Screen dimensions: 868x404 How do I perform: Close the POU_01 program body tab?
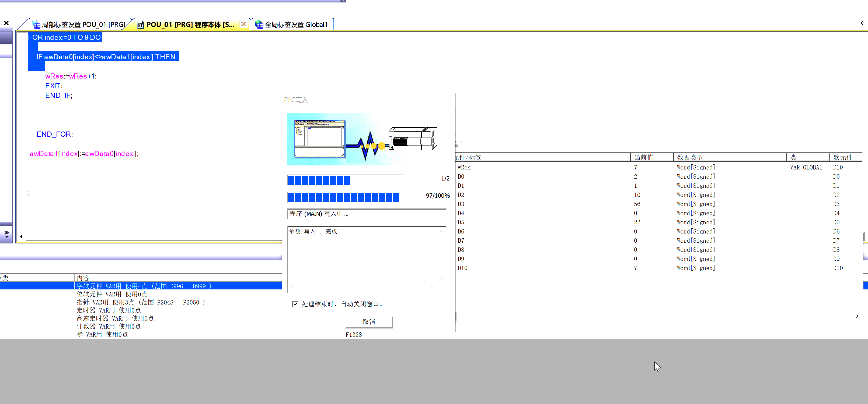[244, 24]
